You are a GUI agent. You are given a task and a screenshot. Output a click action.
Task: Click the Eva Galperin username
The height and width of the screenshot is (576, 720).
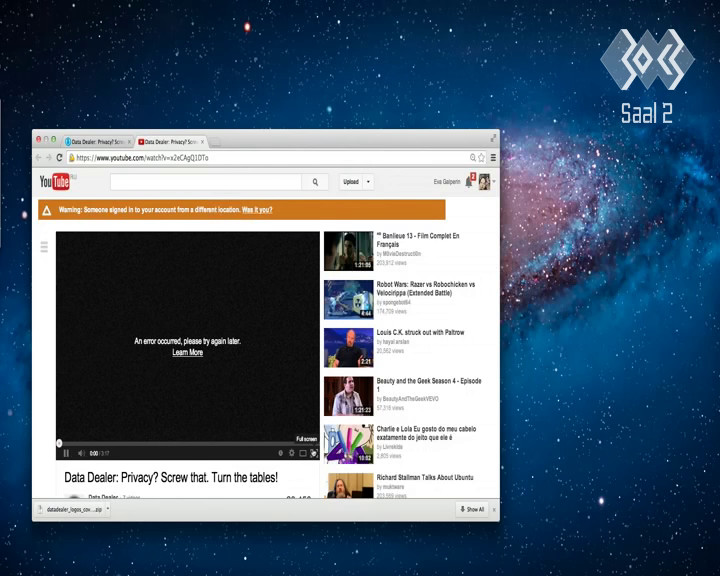tap(447, 182)
